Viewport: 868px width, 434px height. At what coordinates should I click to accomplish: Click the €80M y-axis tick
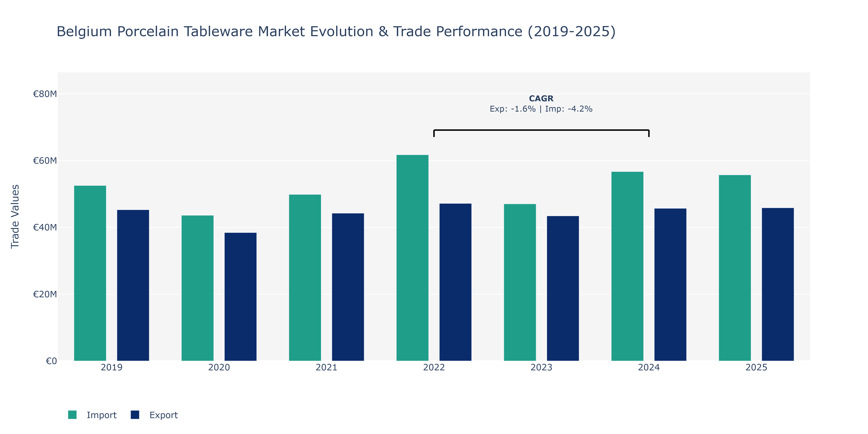point(45,94)
